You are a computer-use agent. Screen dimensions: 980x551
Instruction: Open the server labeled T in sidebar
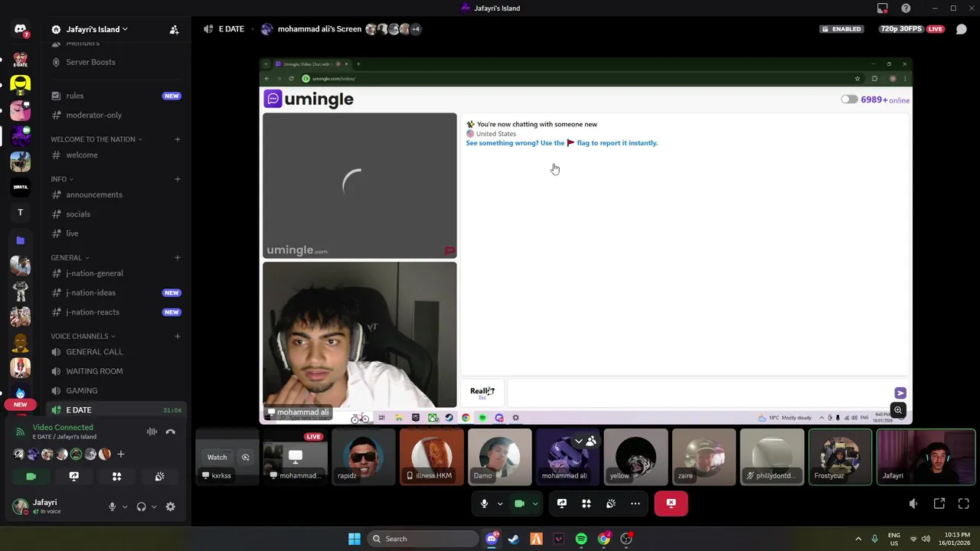(20, 213)
